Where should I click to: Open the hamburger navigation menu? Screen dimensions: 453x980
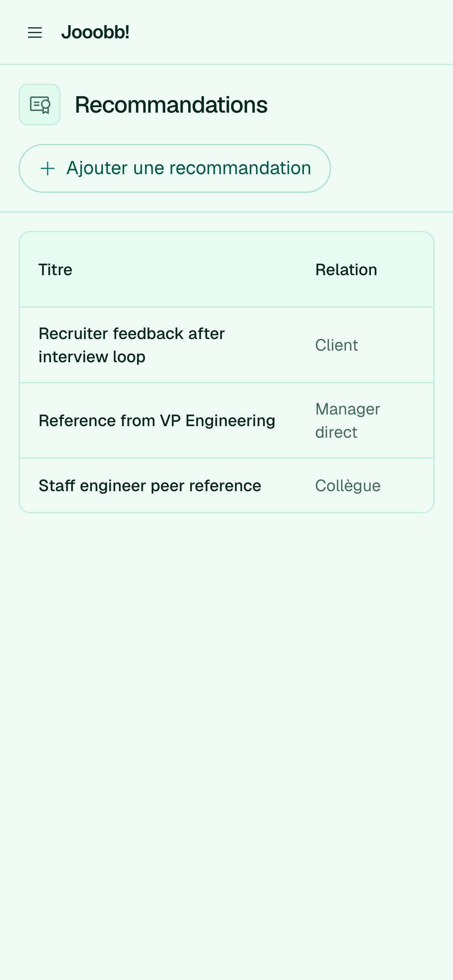point(35,33)
